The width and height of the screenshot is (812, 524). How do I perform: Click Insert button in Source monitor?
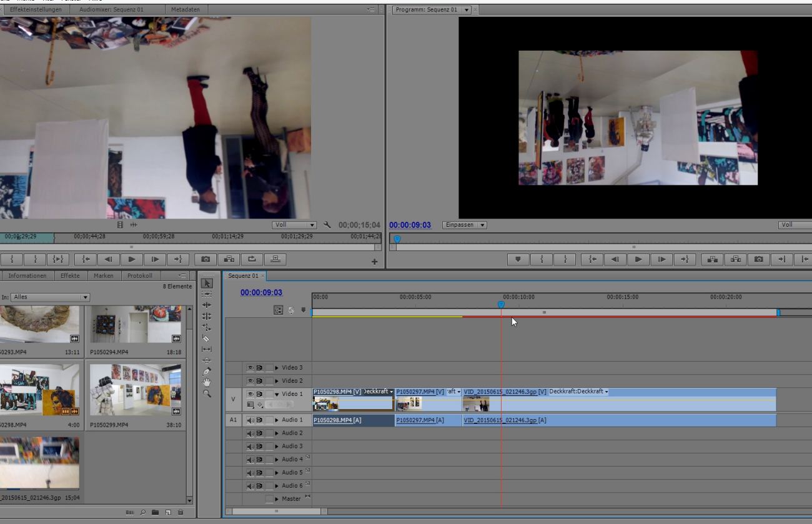click(x=229, y=259)
